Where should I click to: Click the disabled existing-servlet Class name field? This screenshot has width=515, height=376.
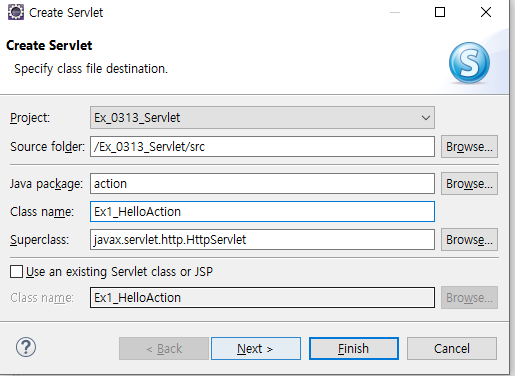pyautogui.click(x=262, y=297)
